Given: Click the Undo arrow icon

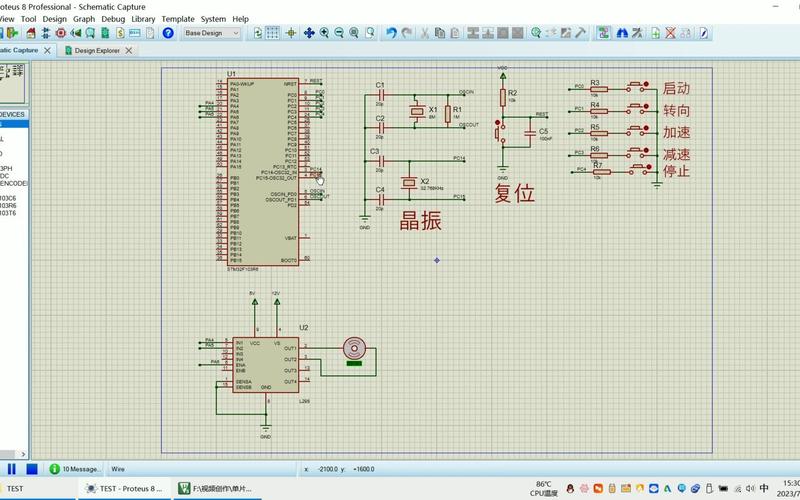Looking at the screenshot, I should click(392, 33).
